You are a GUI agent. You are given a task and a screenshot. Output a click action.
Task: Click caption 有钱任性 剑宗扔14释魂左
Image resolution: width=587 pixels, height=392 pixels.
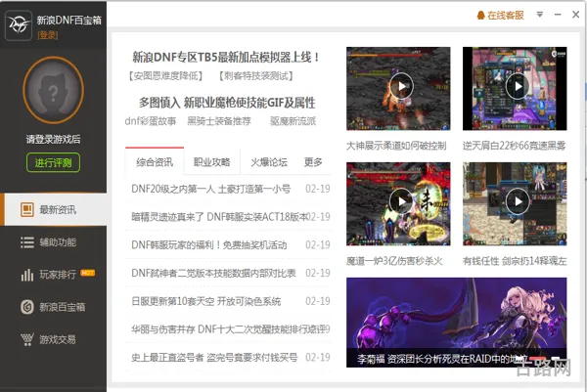pos(515,261)
